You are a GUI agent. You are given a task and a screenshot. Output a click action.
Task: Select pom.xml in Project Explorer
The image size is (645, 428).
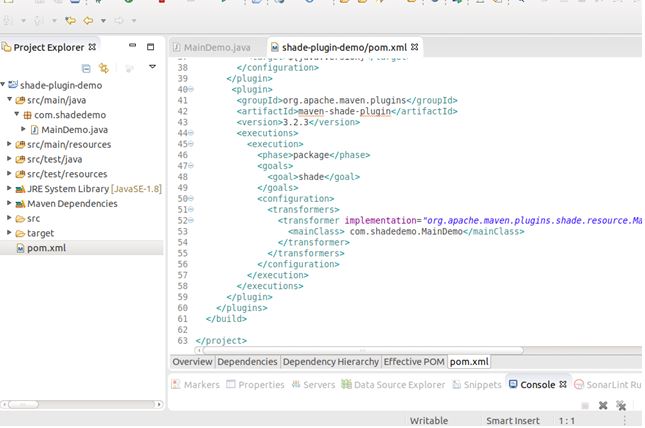coord(46,248)
